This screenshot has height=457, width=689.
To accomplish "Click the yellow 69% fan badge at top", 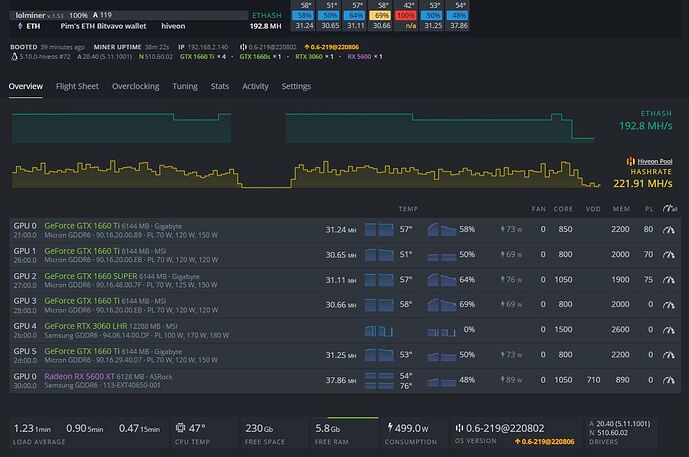I will pos(381,15).
